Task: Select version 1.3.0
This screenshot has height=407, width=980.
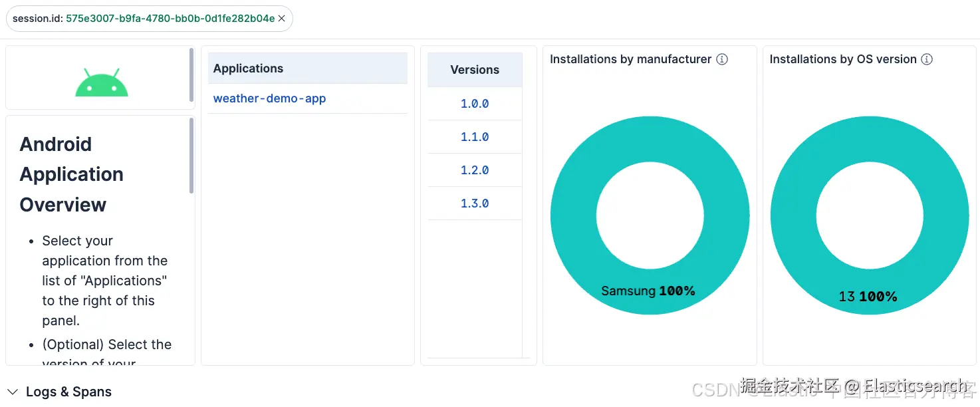Action: 475,203
